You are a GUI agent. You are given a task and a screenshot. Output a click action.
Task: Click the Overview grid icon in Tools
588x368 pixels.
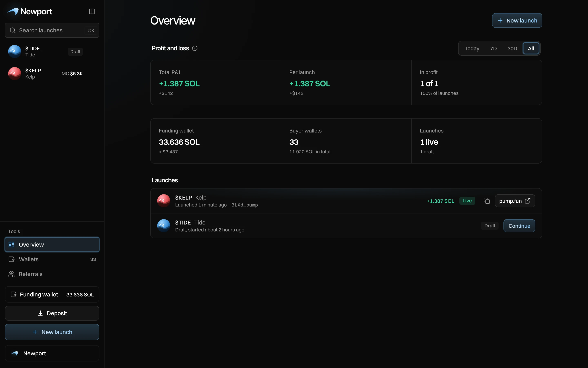tap(11, 244)
